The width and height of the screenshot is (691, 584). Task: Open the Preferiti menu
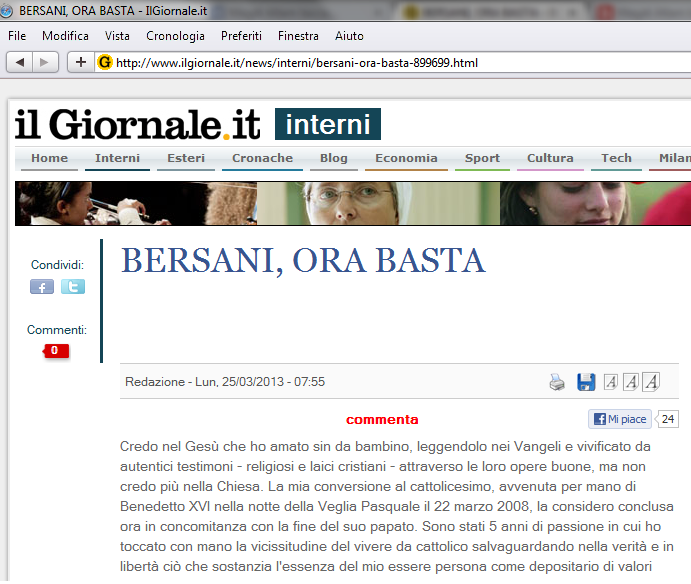241,36
